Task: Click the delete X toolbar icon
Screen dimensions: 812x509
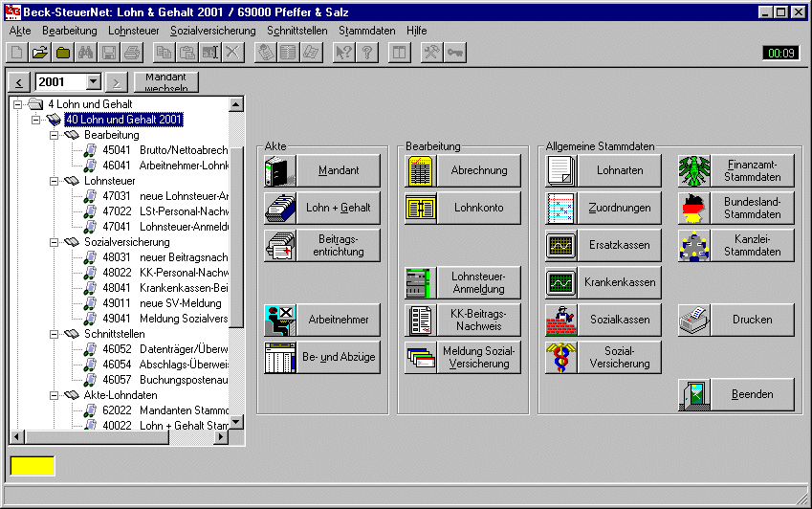Action: (x=232, y=53)
